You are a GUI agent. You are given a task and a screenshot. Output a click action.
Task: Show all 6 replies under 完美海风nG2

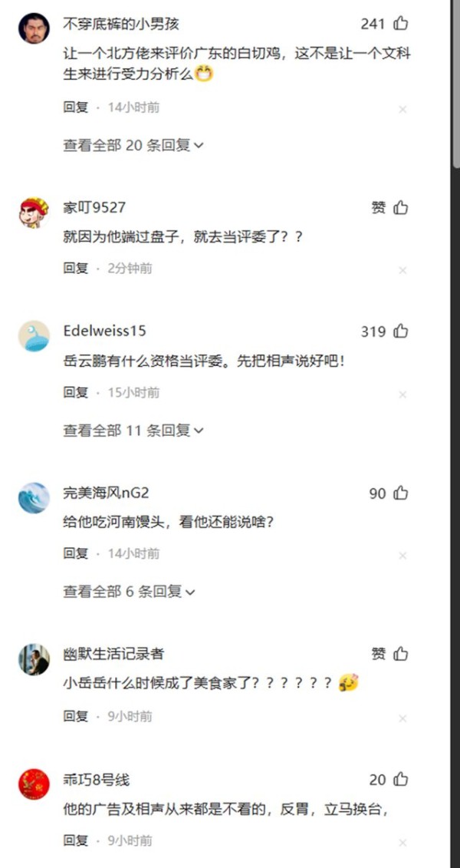click(x=130, y=591)
